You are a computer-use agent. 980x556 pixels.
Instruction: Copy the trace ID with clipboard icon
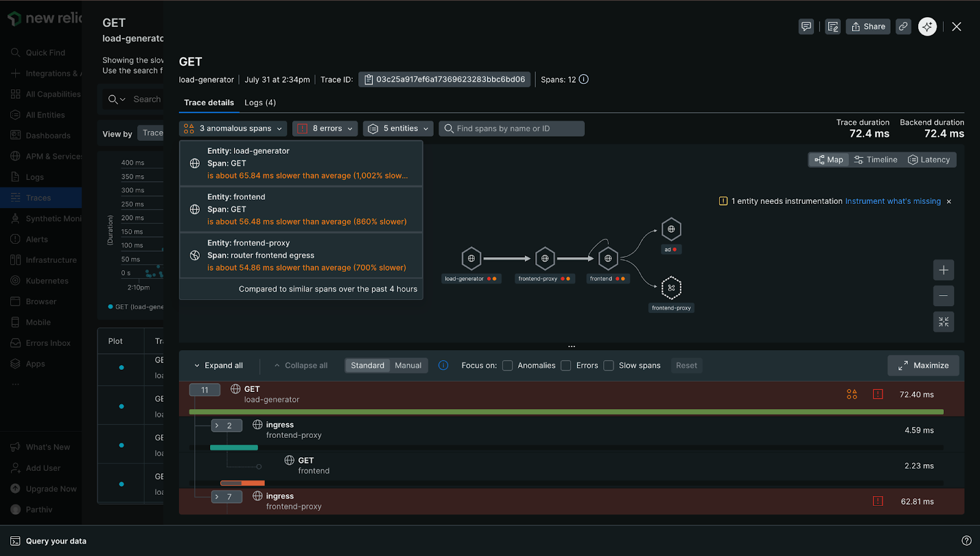369,80
